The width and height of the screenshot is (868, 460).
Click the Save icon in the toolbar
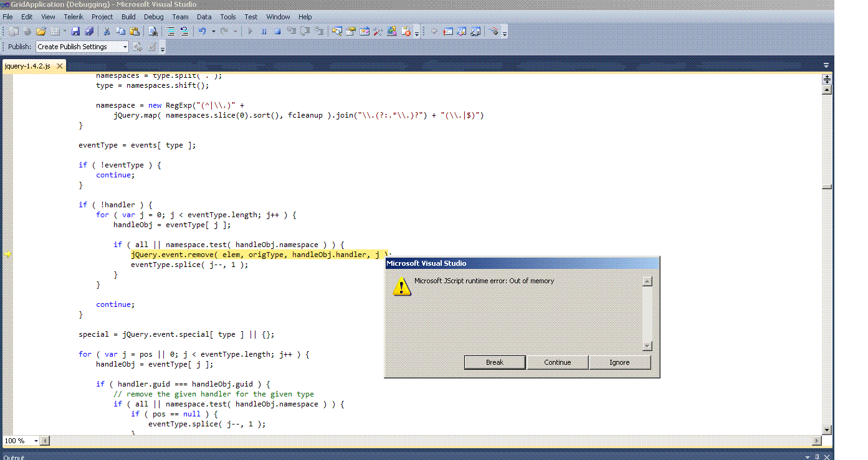click(75, 31)
